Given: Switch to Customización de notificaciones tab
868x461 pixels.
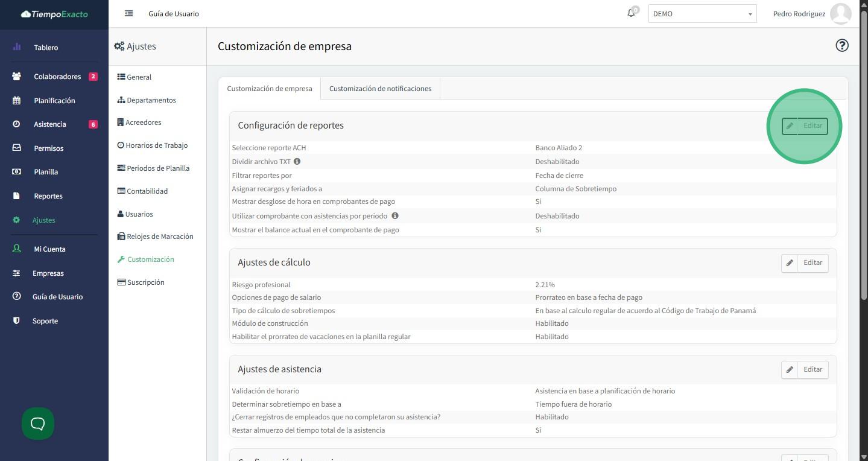Looking at the screenshot, I should tap(380, 89).
